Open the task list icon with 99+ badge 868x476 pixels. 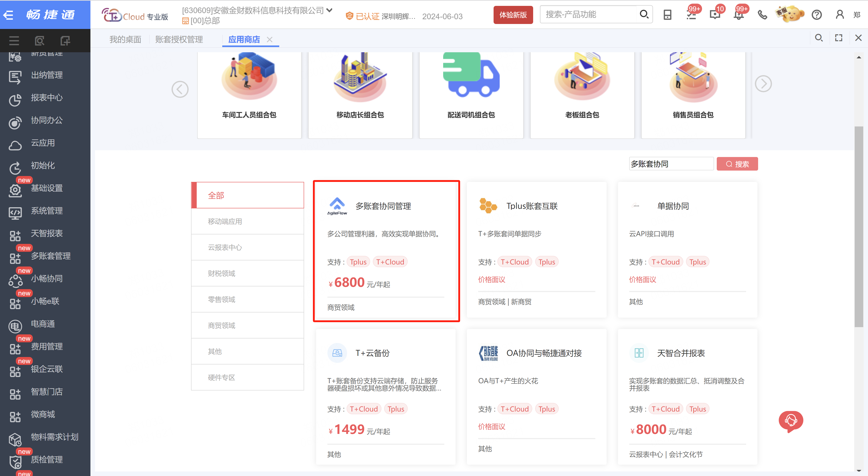point(691,15)
